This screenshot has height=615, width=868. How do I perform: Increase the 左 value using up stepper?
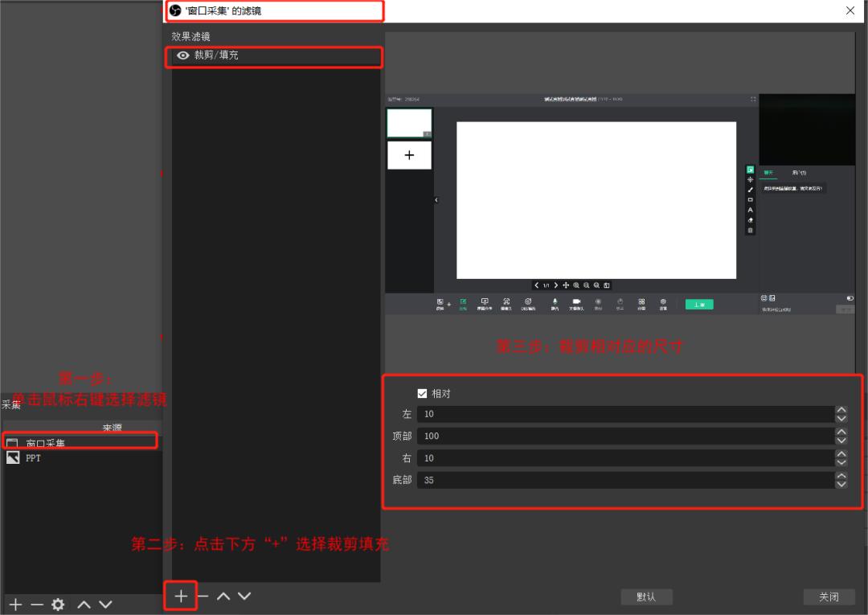click(841, 410)
